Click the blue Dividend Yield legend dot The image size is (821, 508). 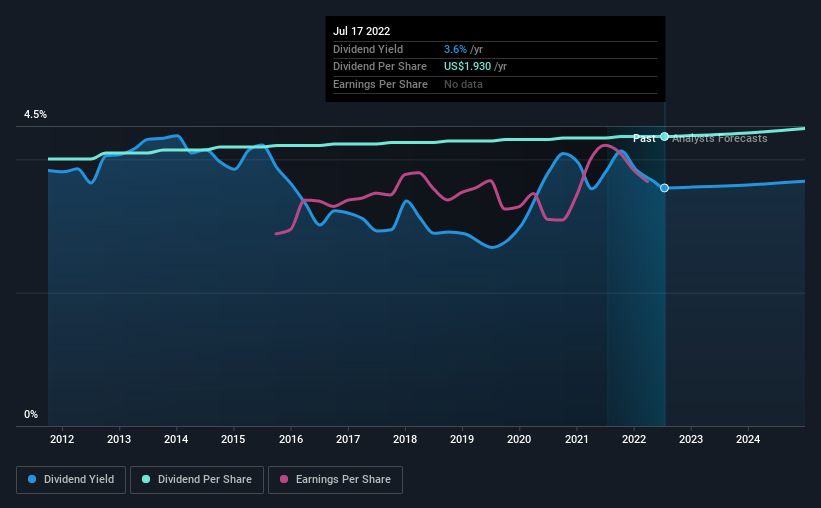coord(32,479)
